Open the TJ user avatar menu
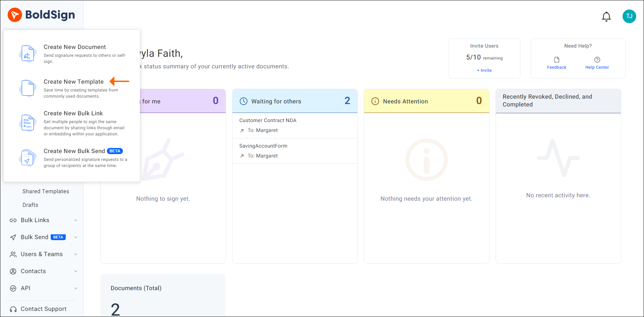644x317 pixels. tap(629, 16)
